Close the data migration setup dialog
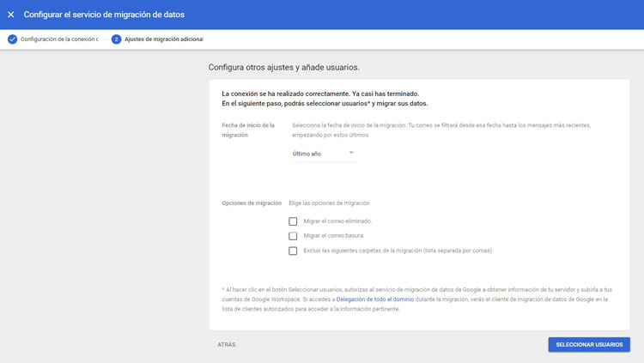Screen dimensions: 644x363 click(11, 15)
